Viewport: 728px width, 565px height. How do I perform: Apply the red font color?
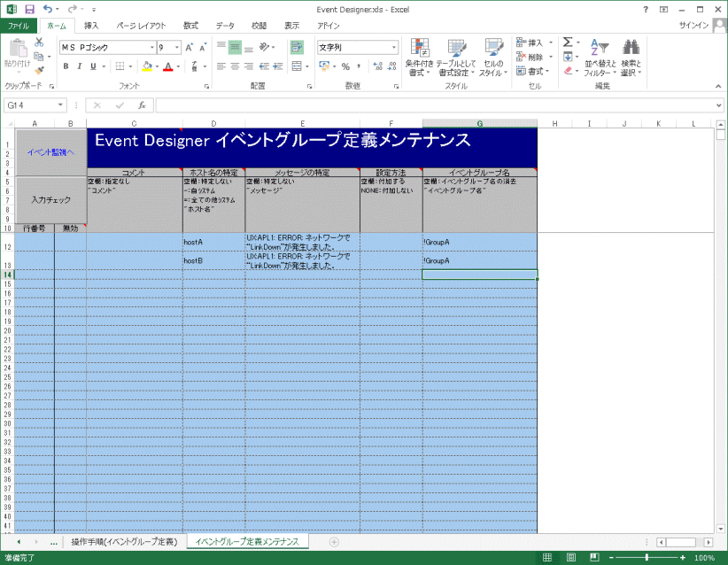[x=168, y=66]
